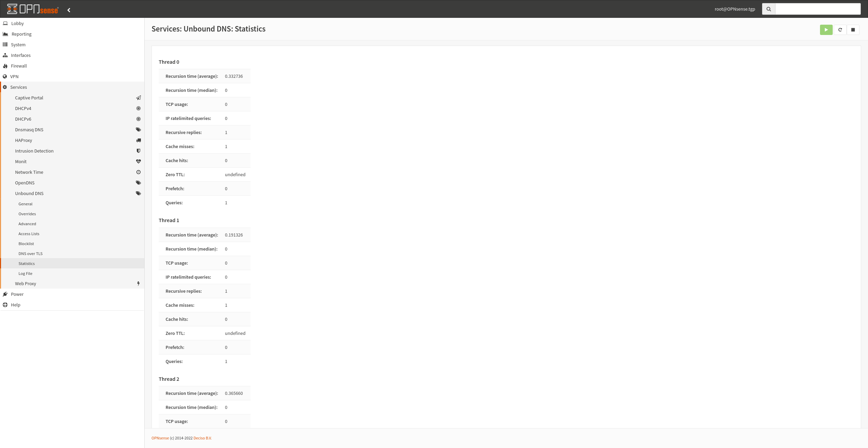
Task: Open the General settings page
Action: (x=25, y=203)
